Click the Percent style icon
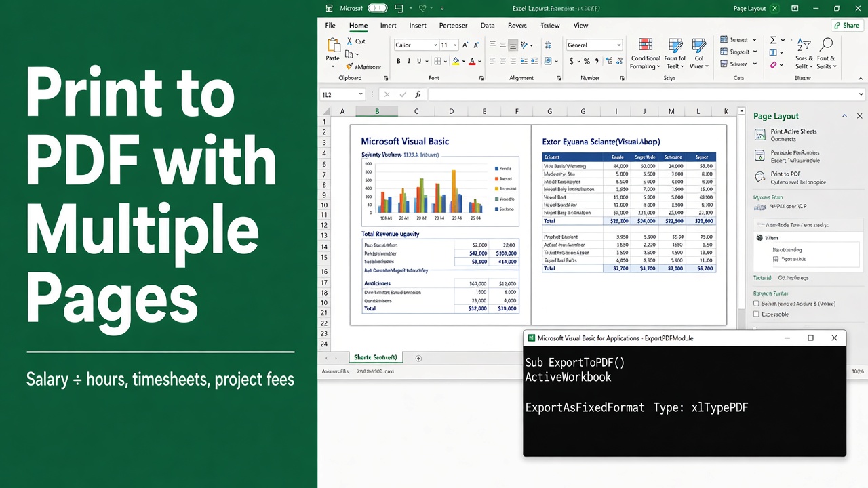 point(587,61)
